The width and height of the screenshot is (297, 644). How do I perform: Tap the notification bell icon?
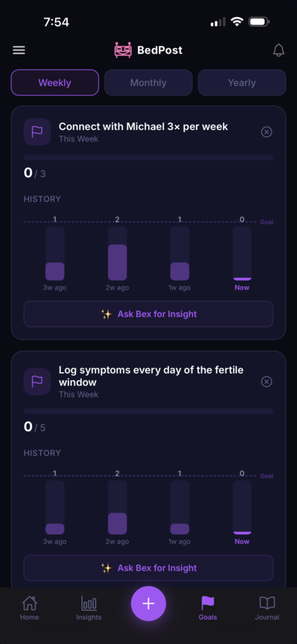pyautogui.click(x=278, y=50)
